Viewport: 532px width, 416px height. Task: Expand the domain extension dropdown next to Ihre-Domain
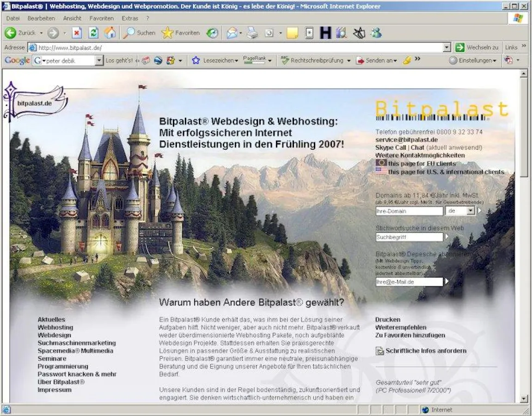pyautogui.click(x=471, y=211)
